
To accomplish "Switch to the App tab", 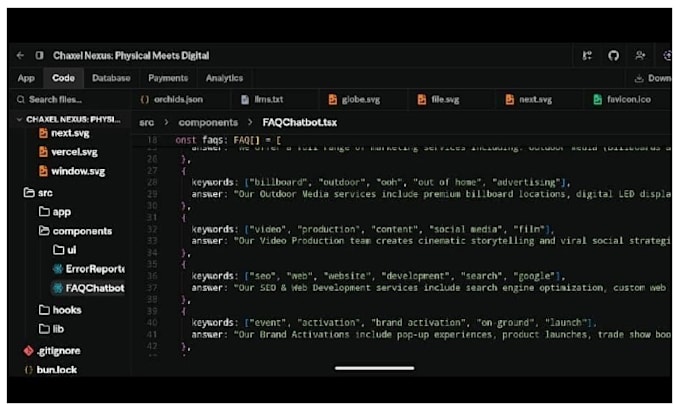I will click(26, 78).
